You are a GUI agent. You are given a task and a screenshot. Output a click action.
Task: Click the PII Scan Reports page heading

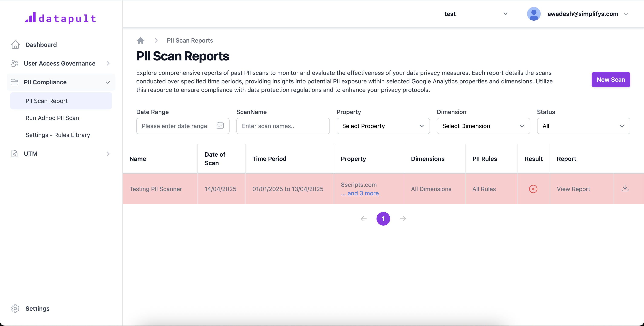point(183,56)
